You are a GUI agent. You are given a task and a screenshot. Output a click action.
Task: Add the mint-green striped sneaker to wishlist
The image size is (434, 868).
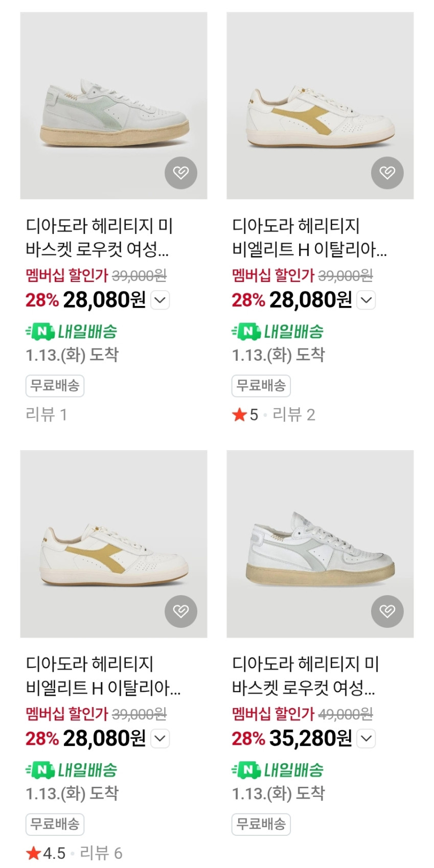pyautogui.click(x=180, y=173)
